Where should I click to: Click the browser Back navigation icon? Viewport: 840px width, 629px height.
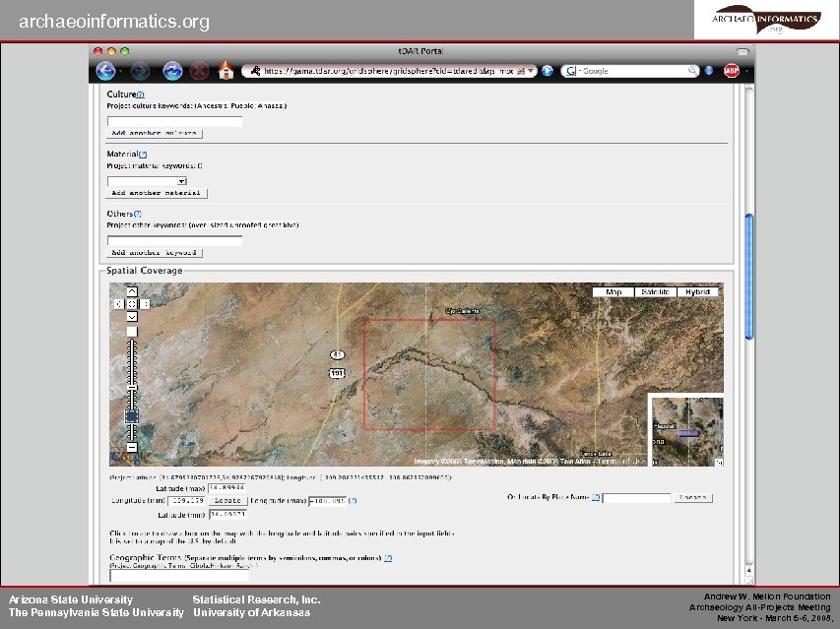pos(106,70)
